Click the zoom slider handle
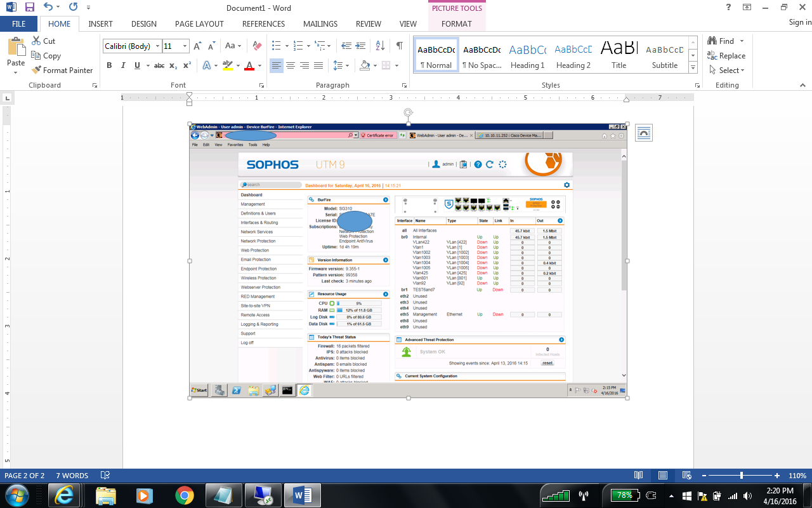812x508 pixels. coord(742,476)
